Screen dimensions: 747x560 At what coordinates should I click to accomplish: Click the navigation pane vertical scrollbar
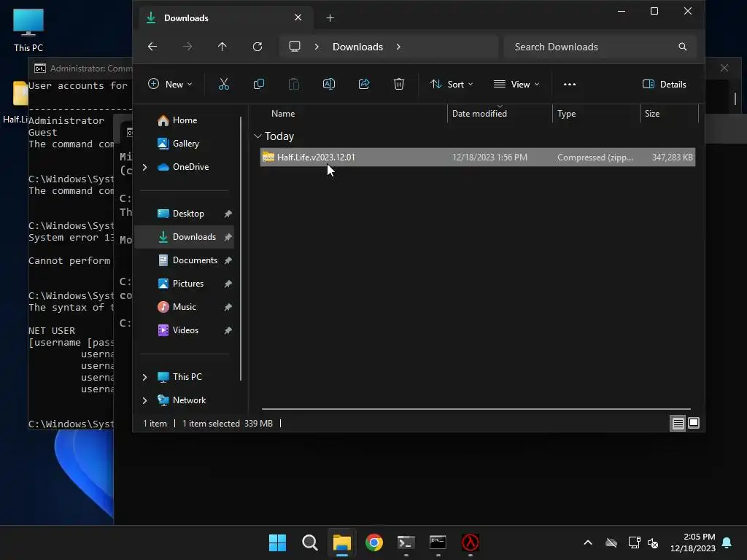coord(241,248)
